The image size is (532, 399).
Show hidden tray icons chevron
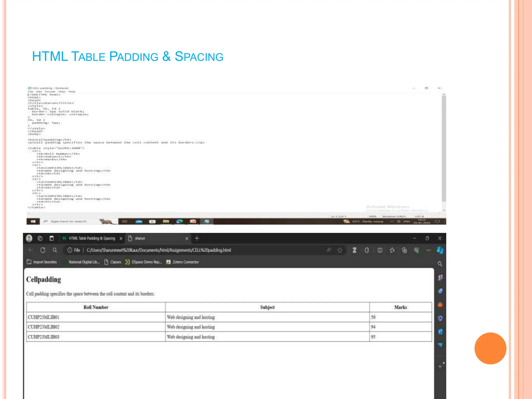392,221
